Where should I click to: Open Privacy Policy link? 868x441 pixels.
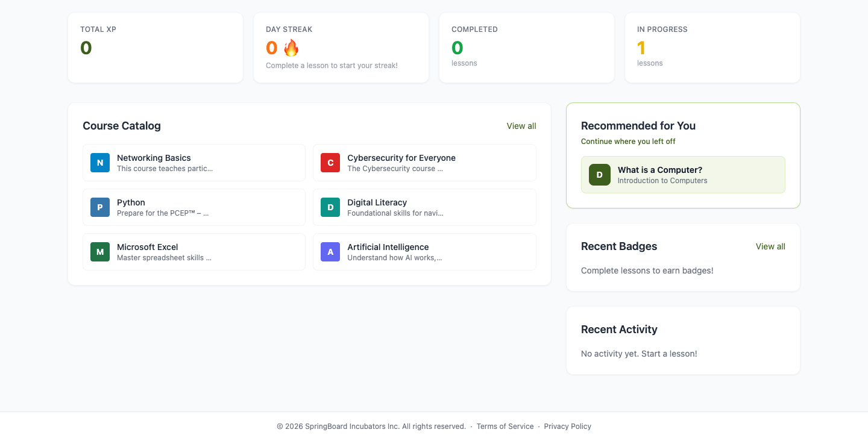[568, 427]
